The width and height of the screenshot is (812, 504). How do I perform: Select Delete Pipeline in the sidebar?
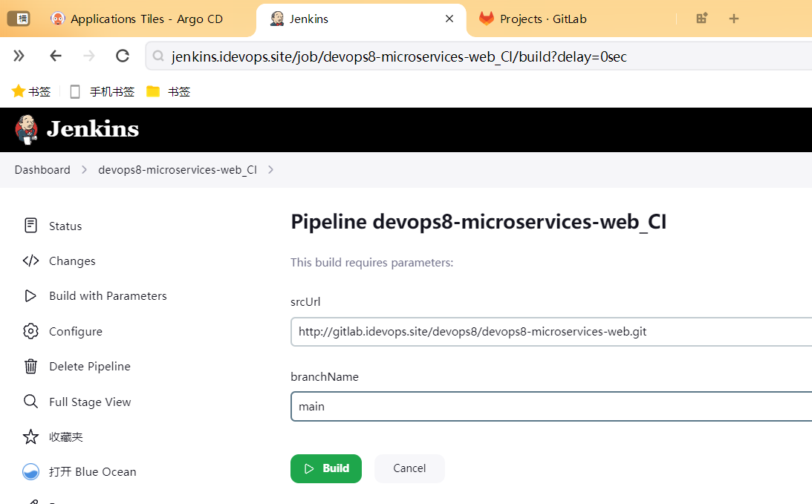[90, 367]
